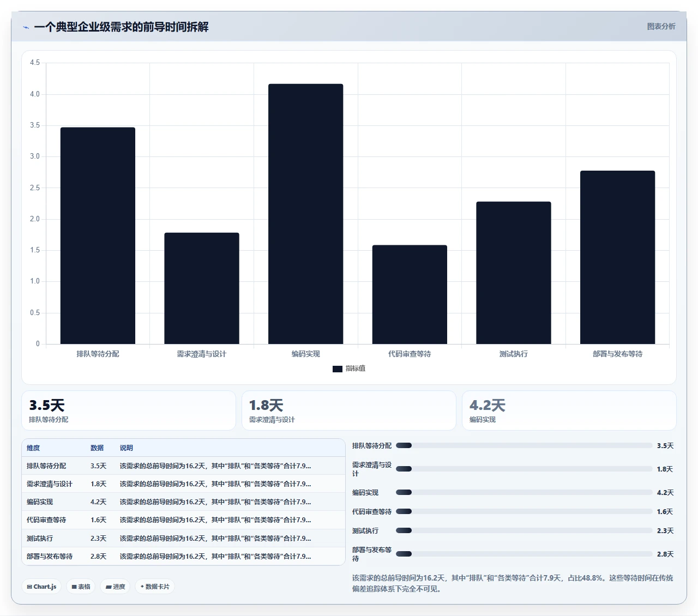Select the Chart.js tag chip
698x616 pixels.
(41, 587)
